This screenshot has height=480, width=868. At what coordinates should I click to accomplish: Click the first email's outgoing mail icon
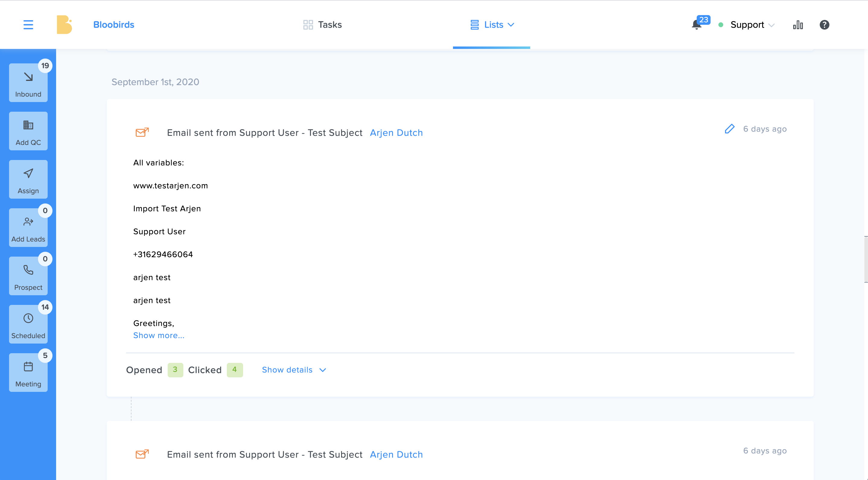(142, 132)
